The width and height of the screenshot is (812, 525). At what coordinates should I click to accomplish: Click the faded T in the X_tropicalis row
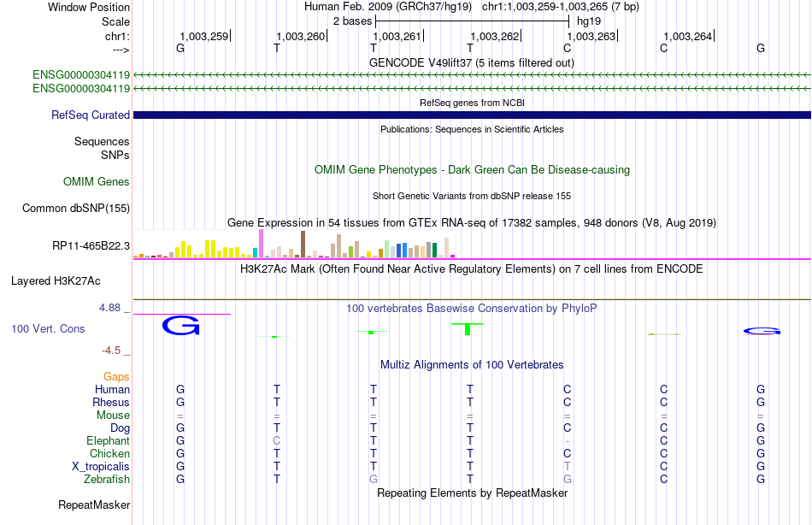(567, 467)
